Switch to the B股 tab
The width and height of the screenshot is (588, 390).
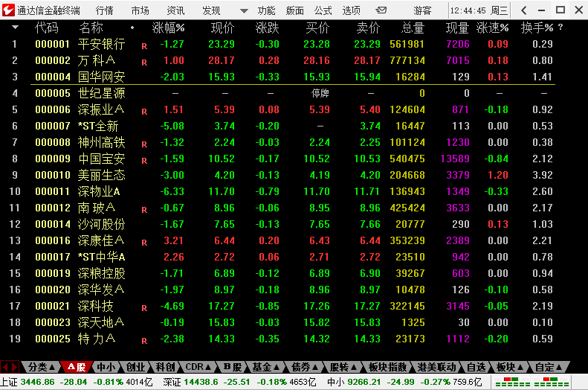tap(233, 367)
